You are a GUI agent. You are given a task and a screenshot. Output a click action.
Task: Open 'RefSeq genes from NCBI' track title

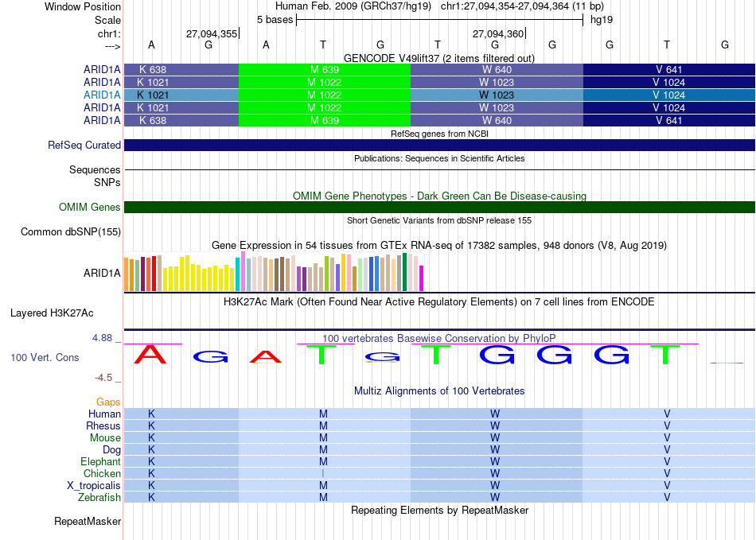(x=439, y=134)
